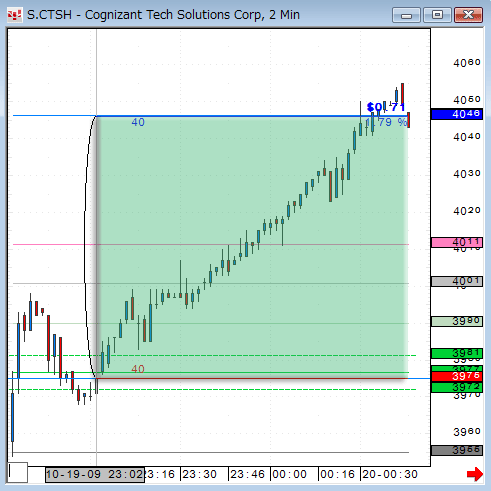
Task: Click the 00:00 time axis marker
Action: point(289,474)
